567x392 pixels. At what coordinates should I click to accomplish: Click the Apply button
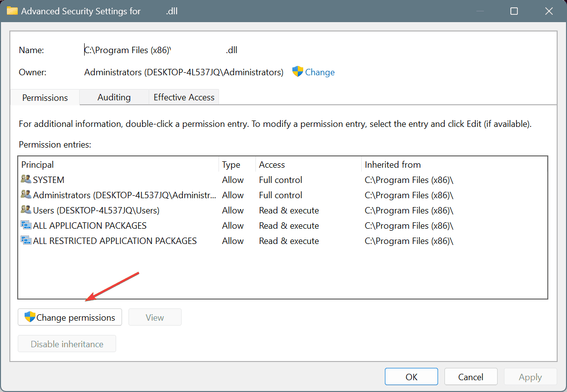pyautogui.click(x=530, y=377)
